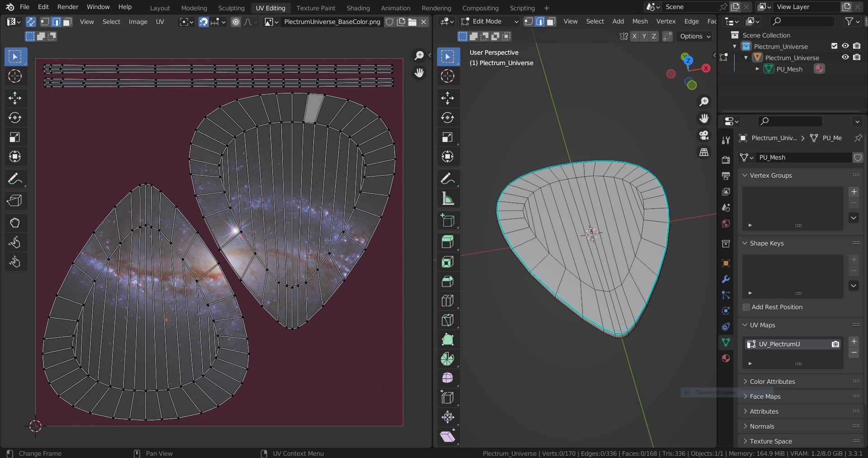
Task: Select the Rip Region tool in the UV editor
Action: coord(15,200)
